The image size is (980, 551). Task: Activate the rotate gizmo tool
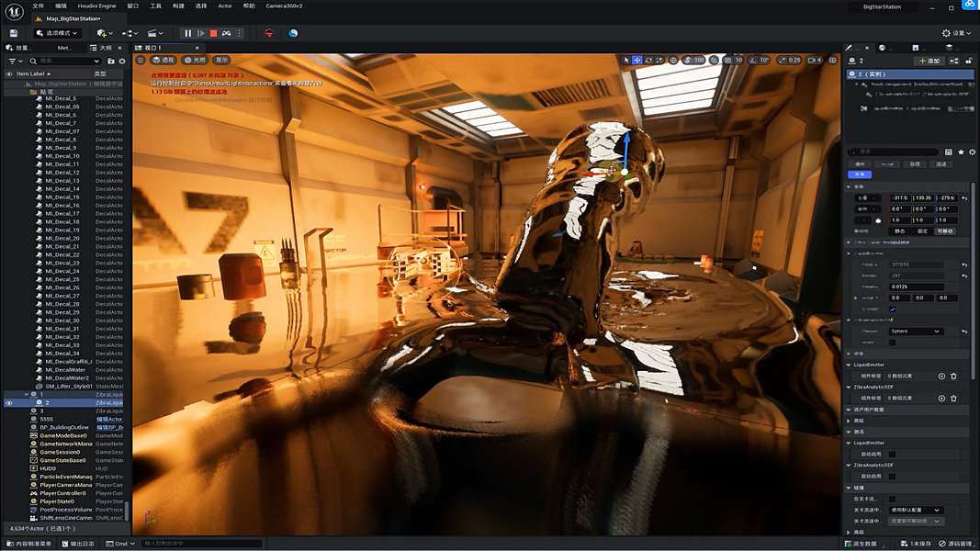click(x=648, y=60)
